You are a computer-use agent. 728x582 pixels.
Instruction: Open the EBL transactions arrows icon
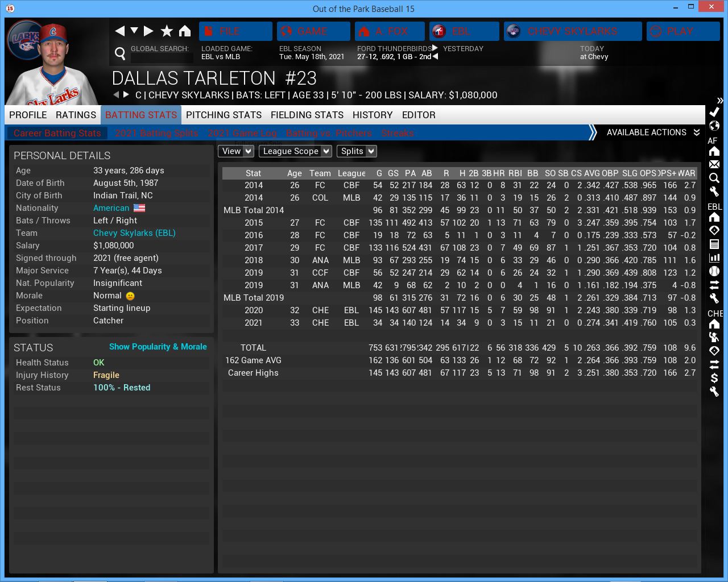(714, 285)
